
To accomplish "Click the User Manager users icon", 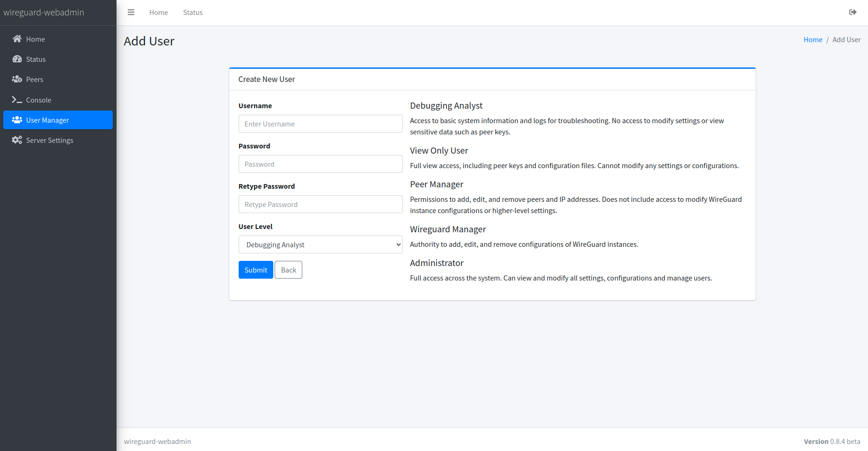I will click(x=17, y=120).
